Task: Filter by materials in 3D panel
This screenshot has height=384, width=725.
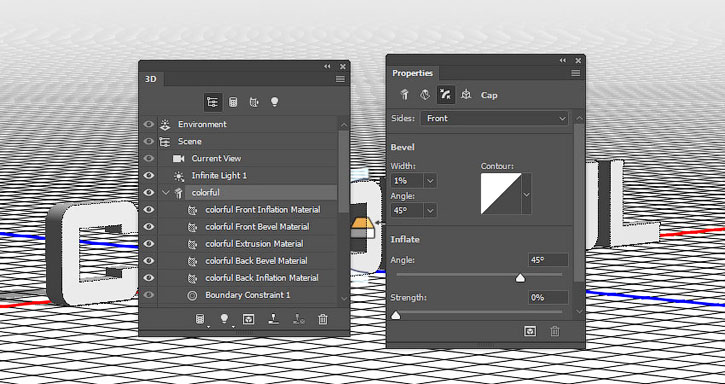Action: [254, 102]
